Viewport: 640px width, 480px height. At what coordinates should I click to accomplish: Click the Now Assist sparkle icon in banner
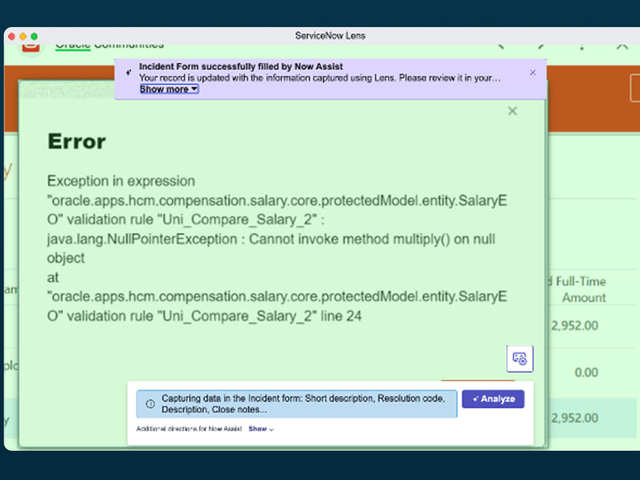(x=129, y=72)
